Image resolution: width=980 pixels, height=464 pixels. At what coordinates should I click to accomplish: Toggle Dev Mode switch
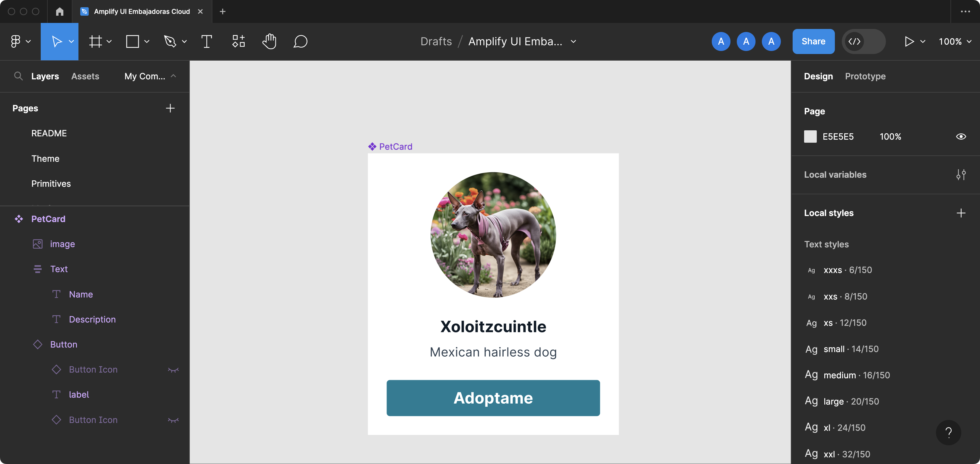coord(863,41)
